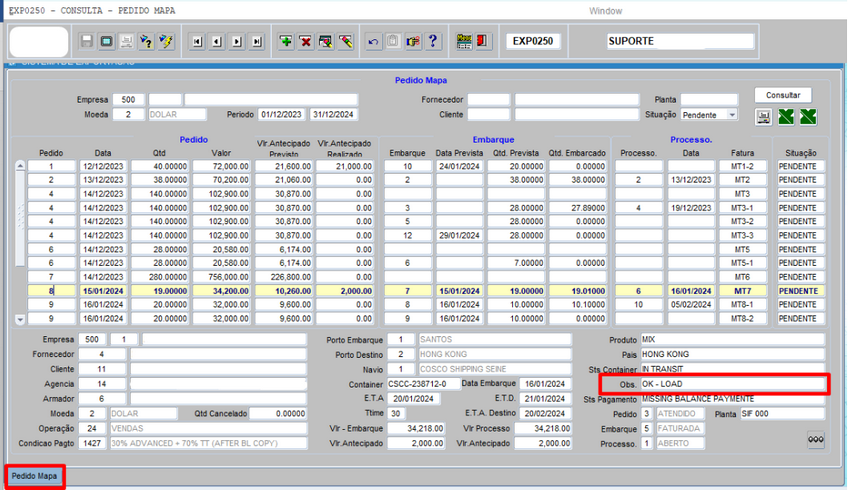This screenshot has width=848, height=490.
Task: Open help with the question mark icon
Action: [433, 41]
